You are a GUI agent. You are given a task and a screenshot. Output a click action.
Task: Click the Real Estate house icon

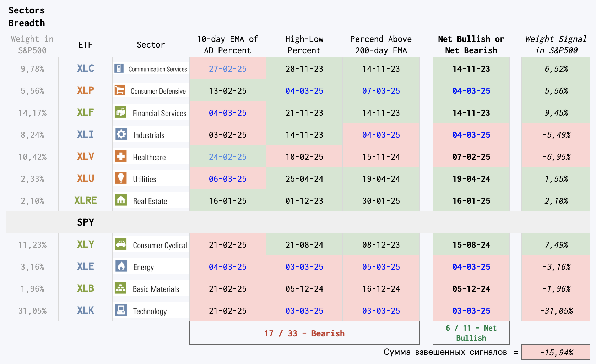click(121, 200)
